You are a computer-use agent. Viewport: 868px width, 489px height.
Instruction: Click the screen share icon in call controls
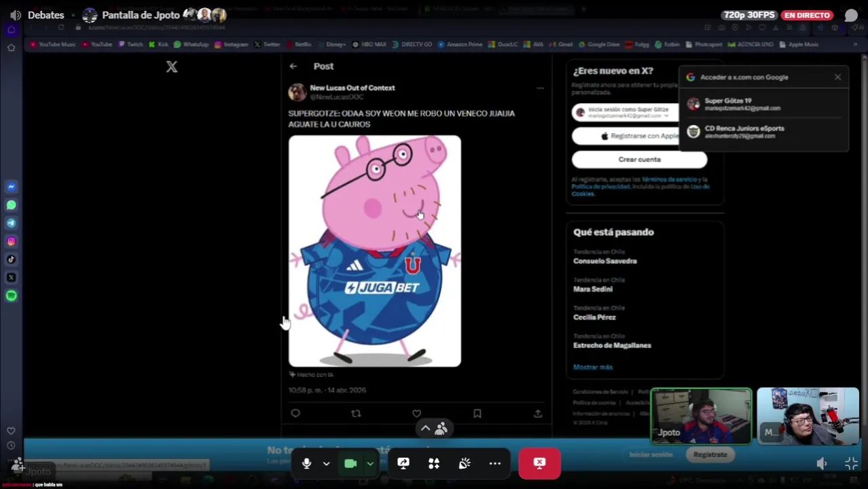coord(403,463)
